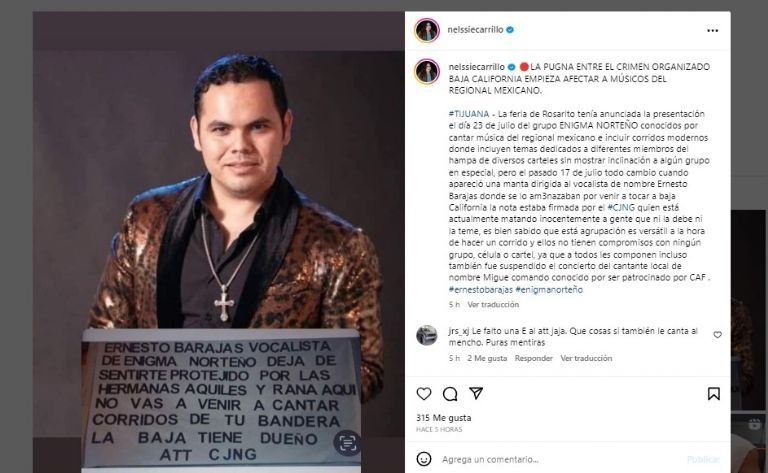Viewport: 768px width, 473px height.
Task: Like the jrs_xj comment heart
Action: click(x=717, y=335)
